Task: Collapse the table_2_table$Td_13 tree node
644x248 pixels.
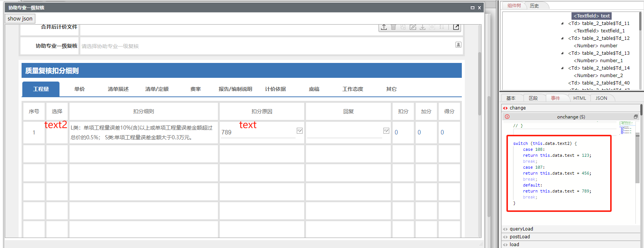Action: coord(562,53)
